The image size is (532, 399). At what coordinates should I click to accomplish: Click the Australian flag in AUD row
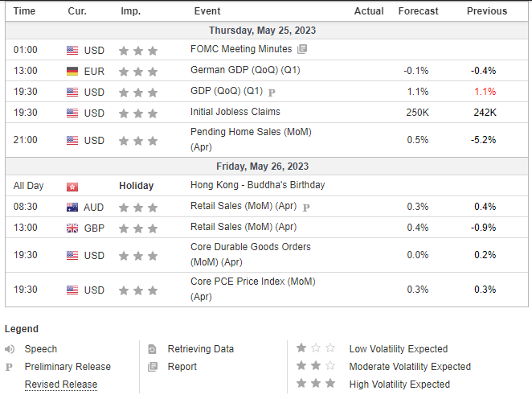click(73, 208)
